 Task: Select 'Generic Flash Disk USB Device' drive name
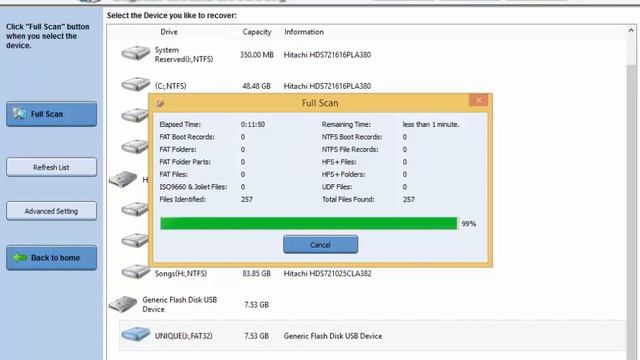click(x=180, y=304)
